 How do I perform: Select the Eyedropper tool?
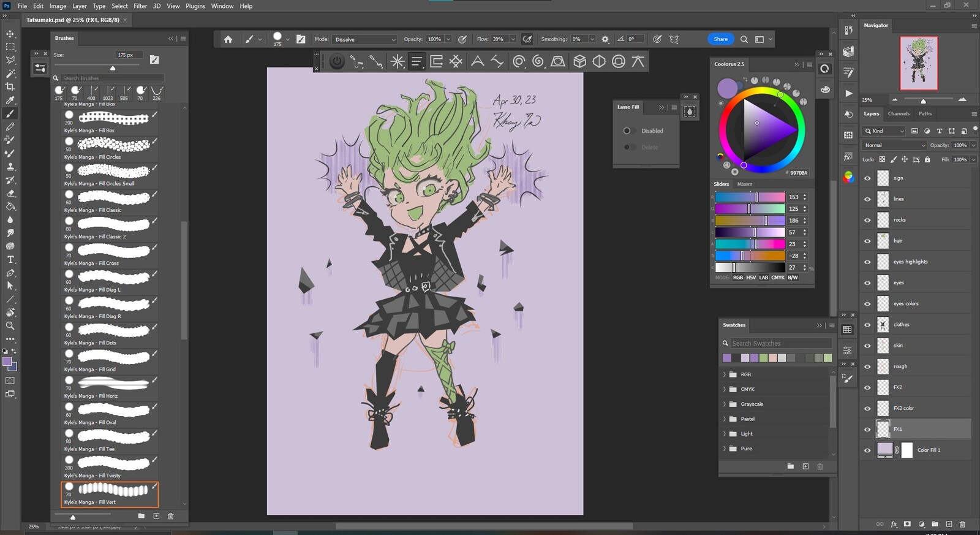tap(10, 100)
